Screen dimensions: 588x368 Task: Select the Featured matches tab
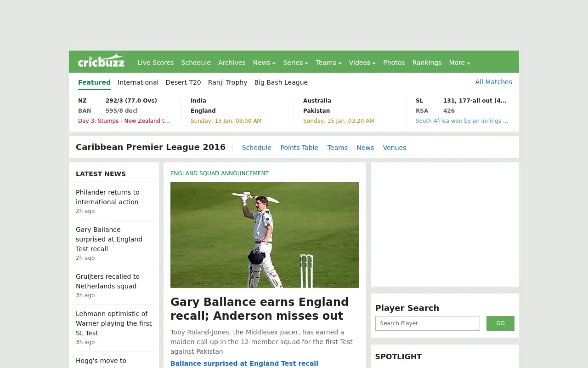pyautogui.click(x=94, y=82)
